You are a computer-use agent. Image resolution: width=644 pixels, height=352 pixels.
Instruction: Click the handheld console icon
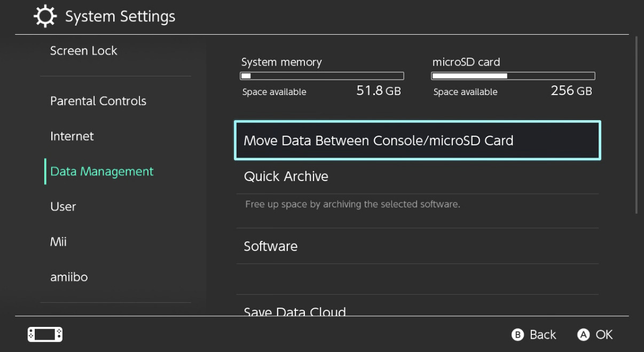point(45,334)
